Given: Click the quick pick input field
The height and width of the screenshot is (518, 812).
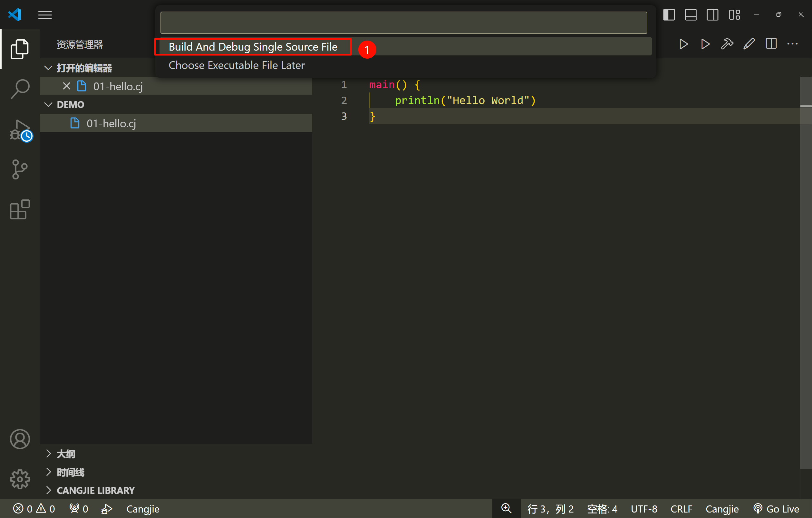Looking at the screenshot, I should point(403,23).
